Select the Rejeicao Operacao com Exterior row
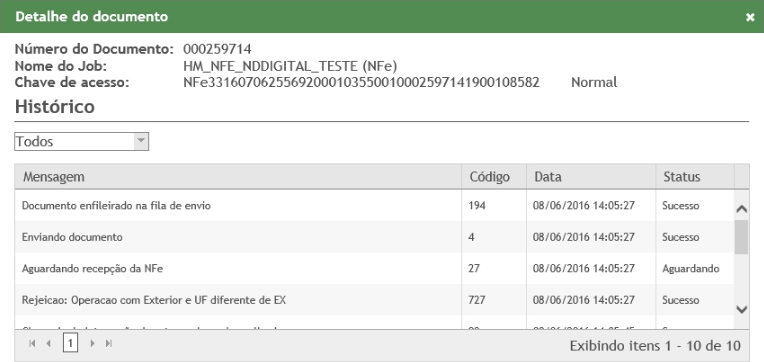Viewport: 764px width, 362px height. [x=374, y=300]
